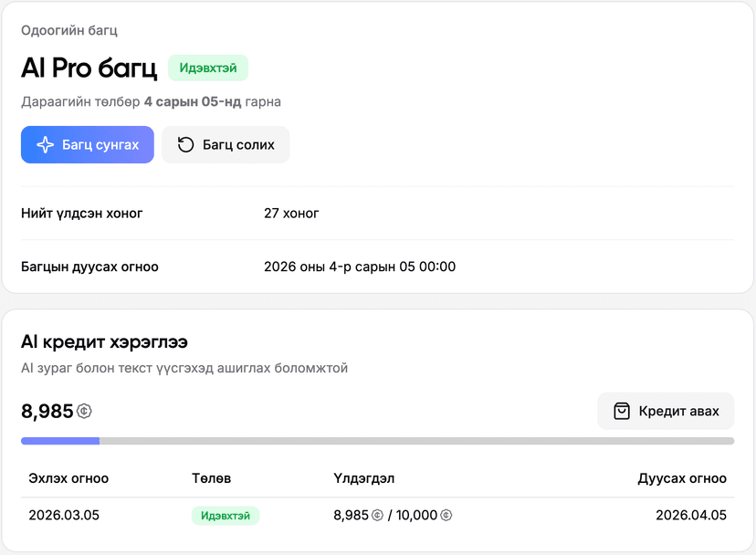Click the AI Pro багц plan title
This screenshot has width=756, height=555.
(89, 68)
